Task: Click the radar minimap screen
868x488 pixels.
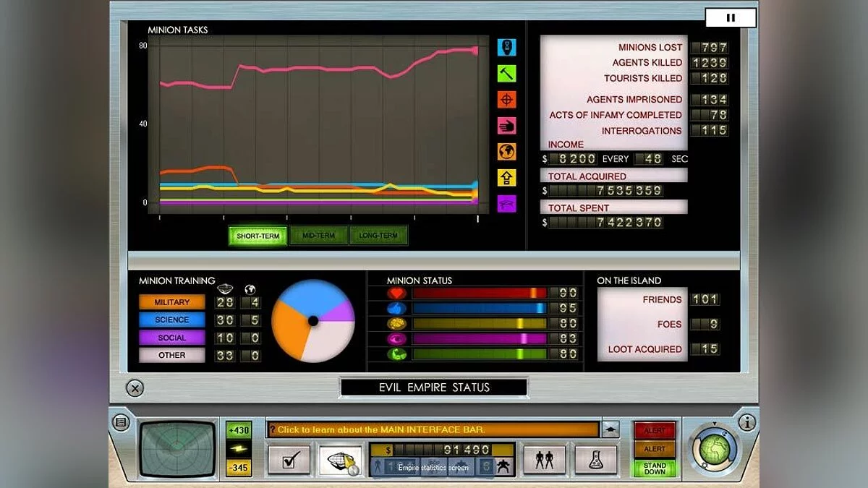Action: [178, 448]
